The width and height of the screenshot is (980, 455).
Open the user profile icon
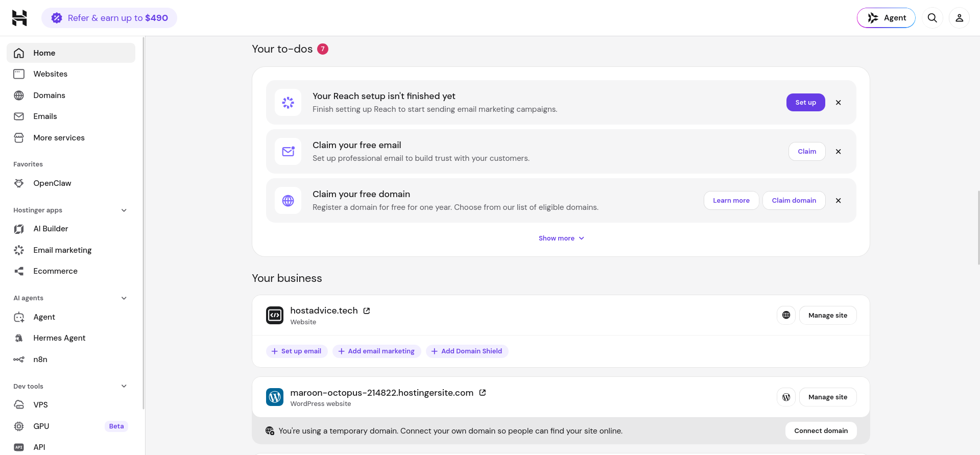(x=960, y=18)
